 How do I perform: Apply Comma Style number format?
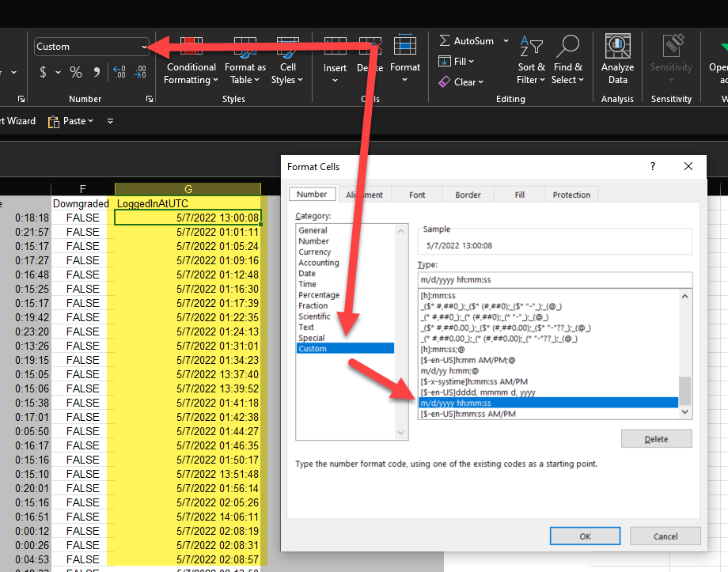pos(97,72)
